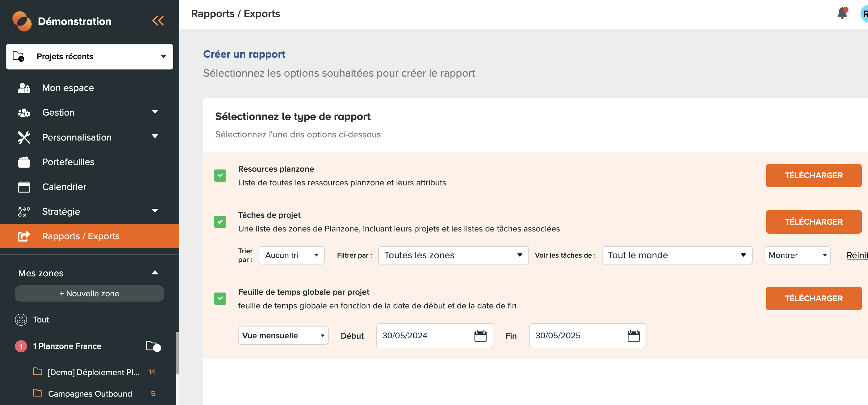Open [Demo] Déploiement Pl... project
Viewport: 868px width, 405px height.
pos(93,372)
